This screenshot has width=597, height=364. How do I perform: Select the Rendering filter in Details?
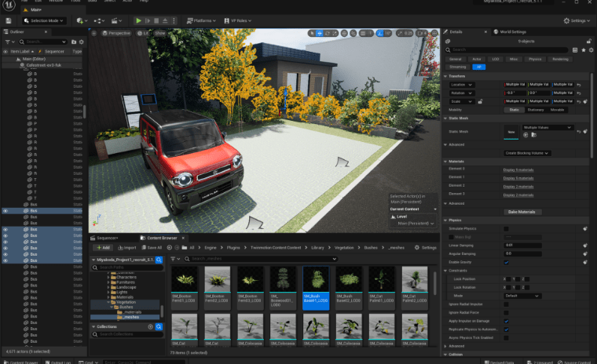(560, 60)
